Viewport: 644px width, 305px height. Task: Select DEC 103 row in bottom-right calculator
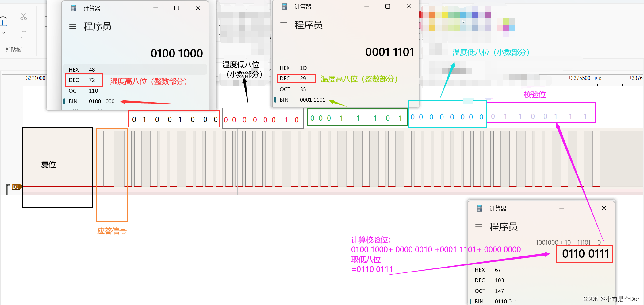[542, 280]
